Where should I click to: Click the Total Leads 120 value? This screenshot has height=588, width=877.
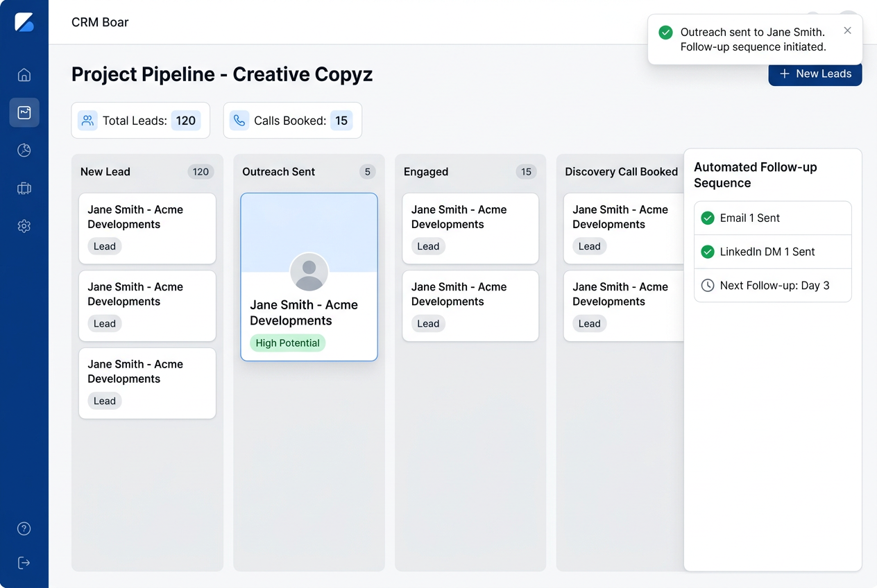pyautogui.click(x=186, y=121)
